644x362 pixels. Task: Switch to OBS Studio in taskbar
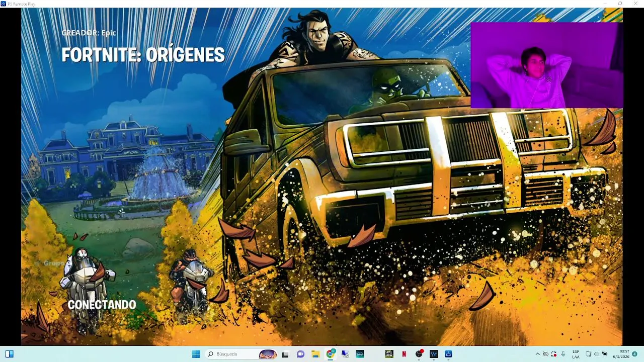click(x=419, y=354)
